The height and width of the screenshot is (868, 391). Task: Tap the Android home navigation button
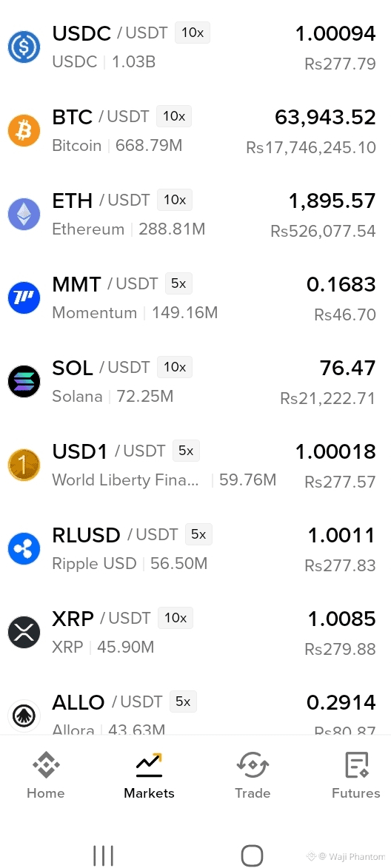(x=252, y=855)
